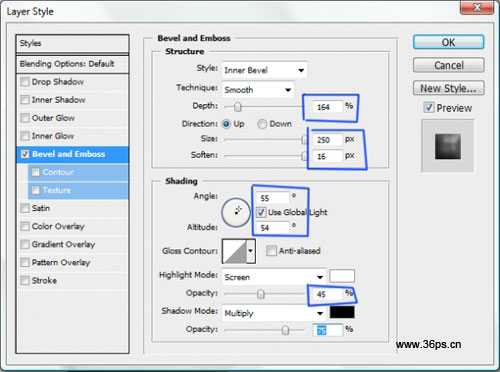The height and width of the screenshot is (372, 500).
Task: Select the Styles list header
Action: point(72,43)
